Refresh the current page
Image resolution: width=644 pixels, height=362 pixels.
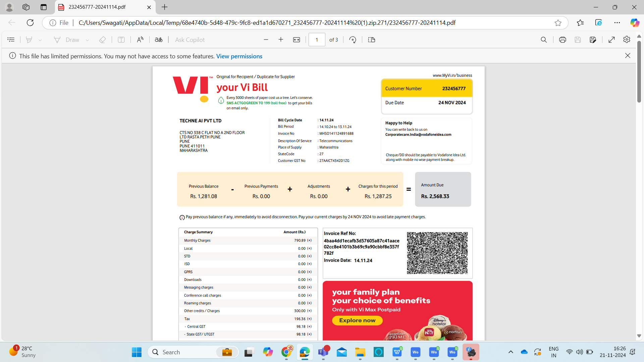[x=30, y=23]
